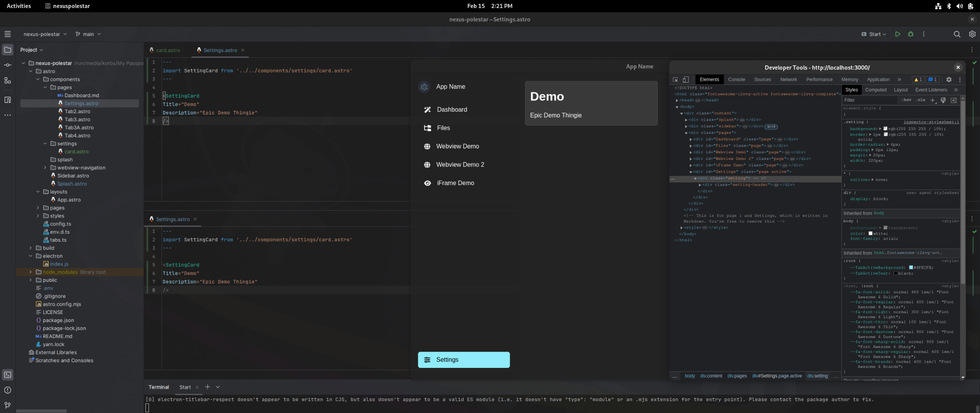Image resolution: width=980 pixels, height=413 pixels.
Task: Toggle the .cls element classes panel
Action: (x=921, y=100)
